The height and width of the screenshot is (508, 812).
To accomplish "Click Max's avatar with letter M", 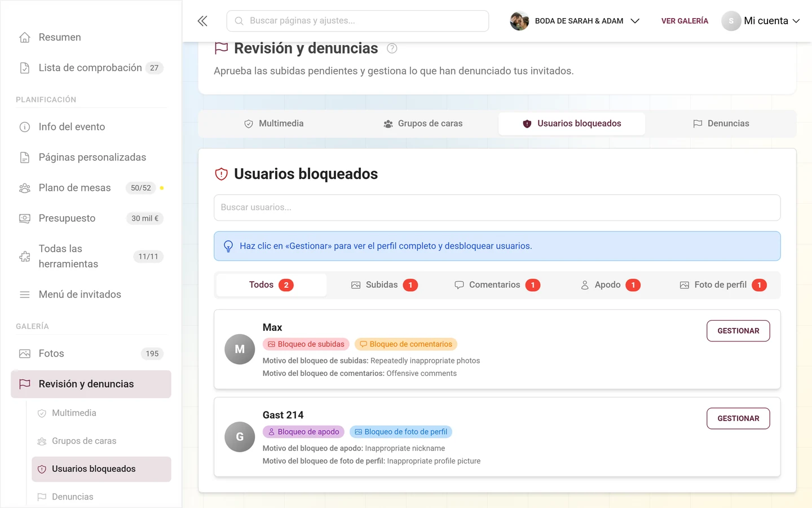I will pyautogui.click(x=240, y=349).
